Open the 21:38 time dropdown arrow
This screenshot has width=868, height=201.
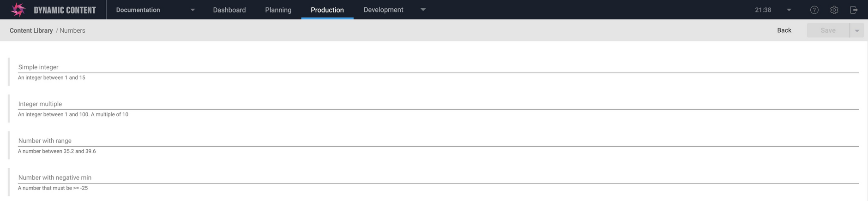click(789, 10)
